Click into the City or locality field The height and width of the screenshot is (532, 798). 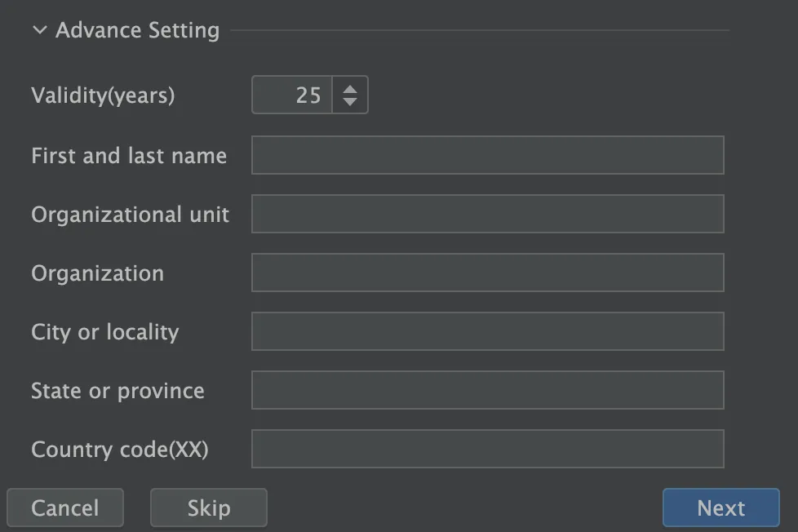(487, 332)
